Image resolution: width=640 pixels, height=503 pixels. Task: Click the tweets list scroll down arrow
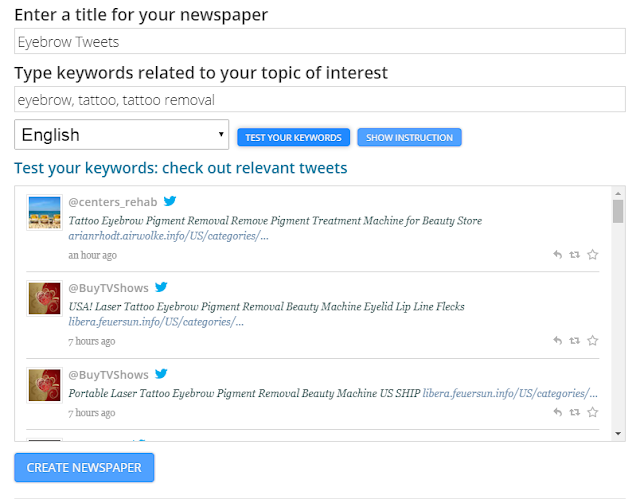click(618, 434)
